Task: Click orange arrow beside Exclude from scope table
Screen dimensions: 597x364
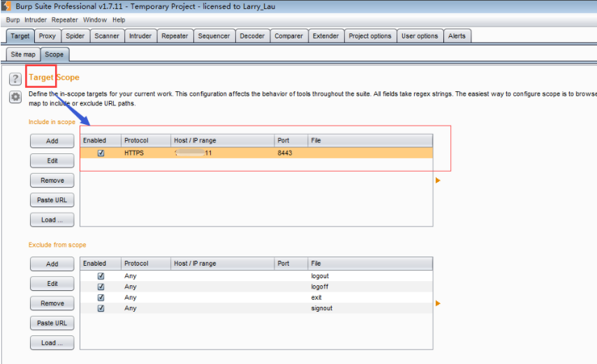Action: [x=438, y=303]
